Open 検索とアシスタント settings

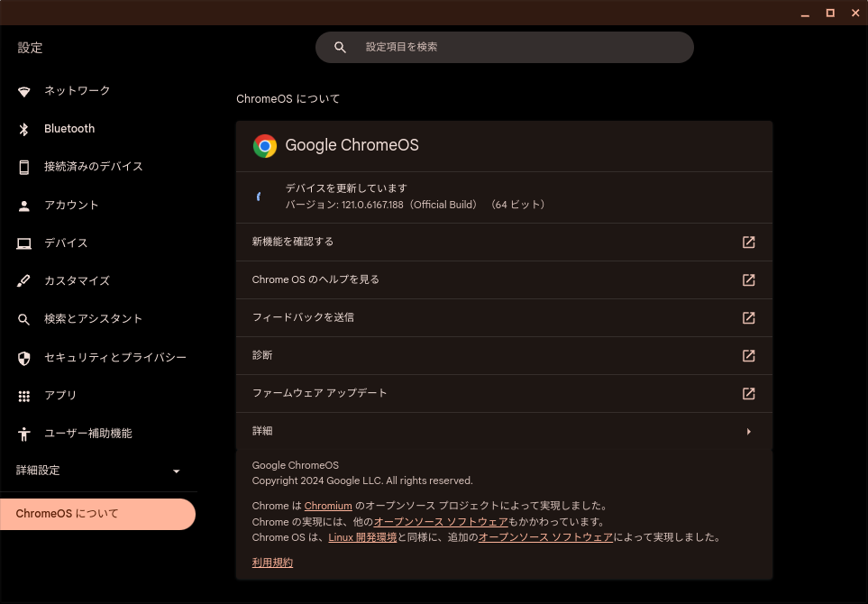coord(98,319)
